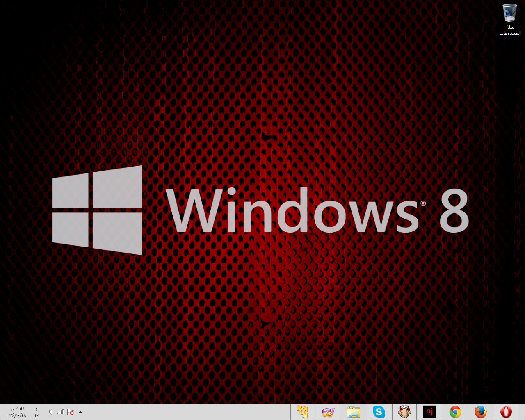Click the volume speaker tray icon
Viewport: 525px width, 420px height.
click(51, 412)
